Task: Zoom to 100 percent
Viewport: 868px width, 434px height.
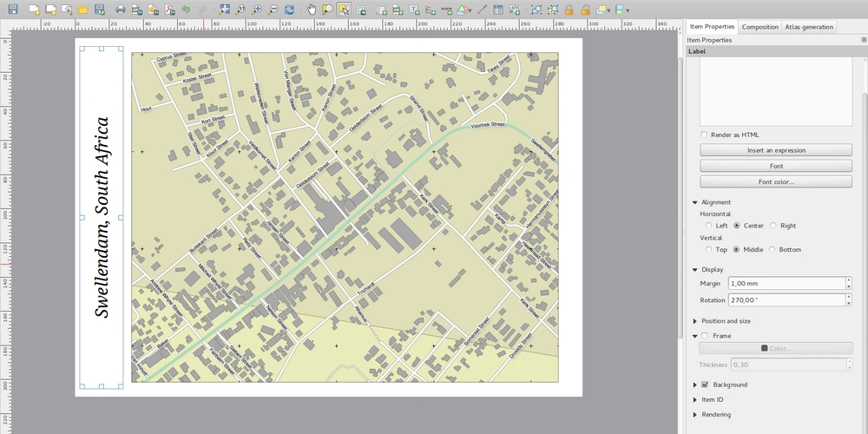Action: pyautogui.click(x=240, y=10)
